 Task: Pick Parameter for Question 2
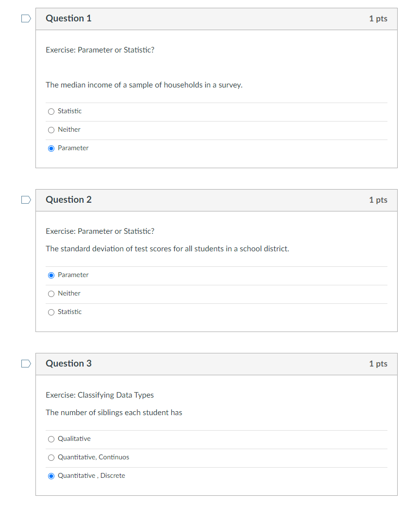tap(51, 276)
